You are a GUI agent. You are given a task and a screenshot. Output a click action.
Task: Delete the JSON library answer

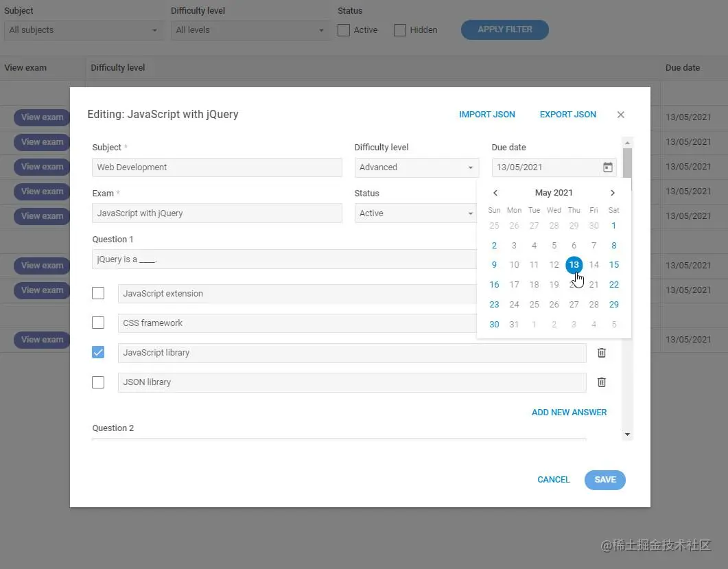click(x=601, y=382)
